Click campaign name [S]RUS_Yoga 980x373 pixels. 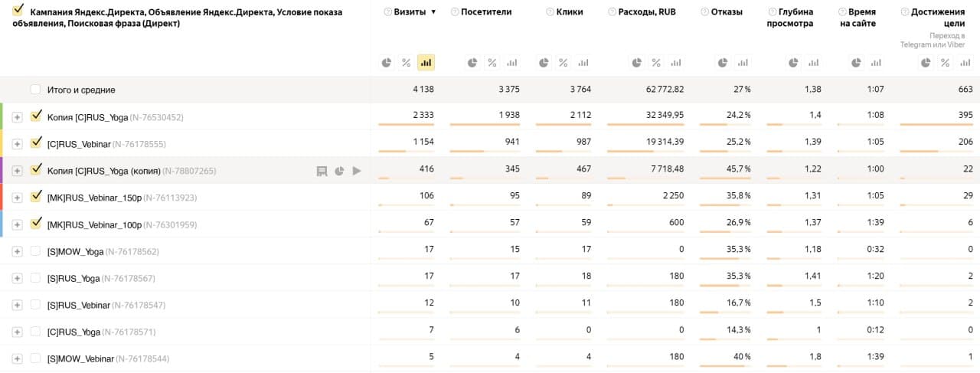(73, 278)
